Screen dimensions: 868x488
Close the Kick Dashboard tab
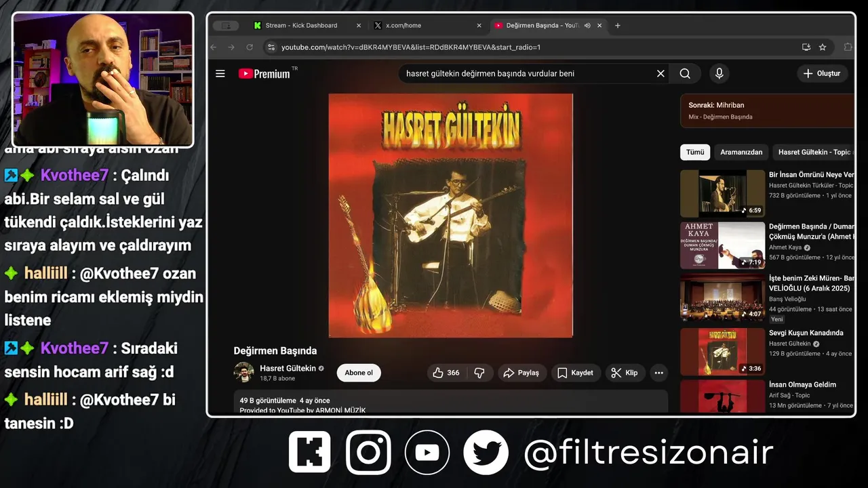pyautogui.click(x=359, y=25)
